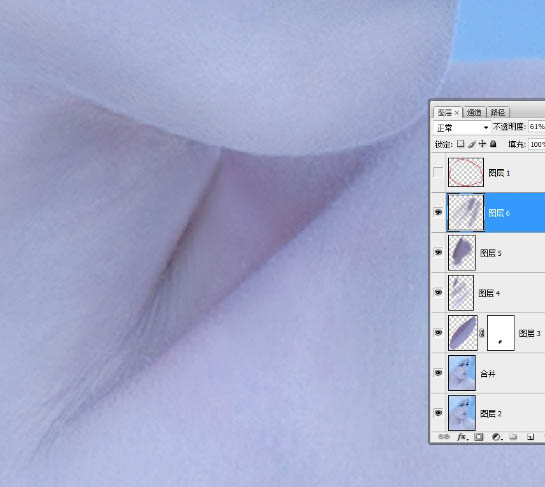This screenshot has height=487, width=545.
Task: Hide the 图层 5 layer
Action: [x=439, y=252]
